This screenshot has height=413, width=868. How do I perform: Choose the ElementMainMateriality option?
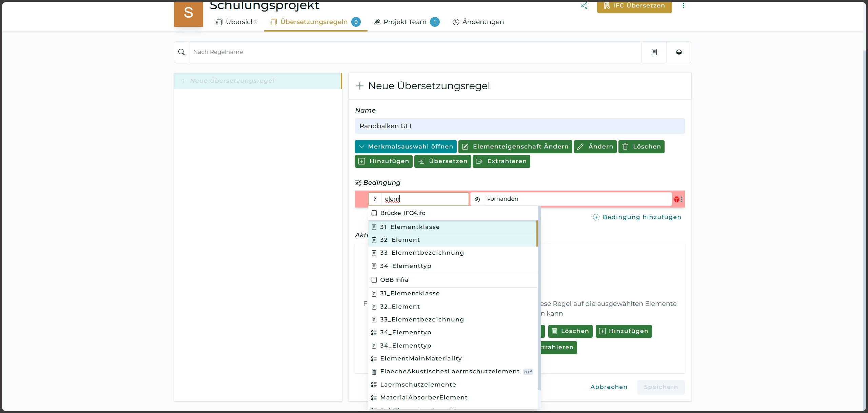point(421,359)
